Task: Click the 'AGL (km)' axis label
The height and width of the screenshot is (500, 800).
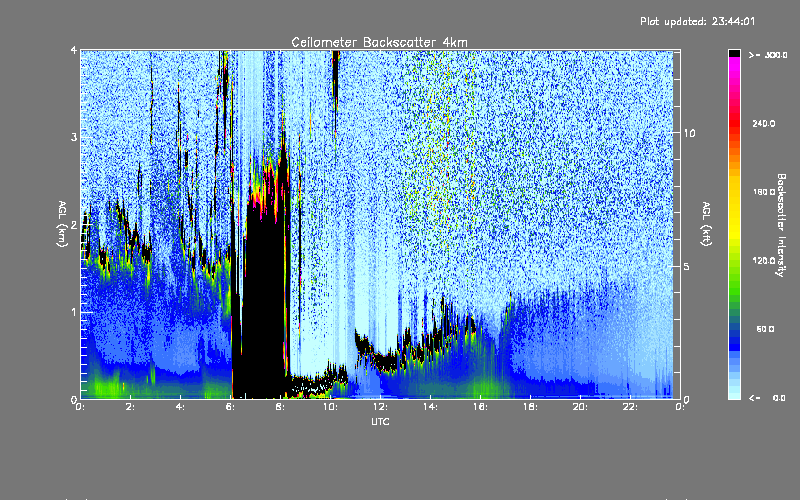Action: tap(62, 224)
